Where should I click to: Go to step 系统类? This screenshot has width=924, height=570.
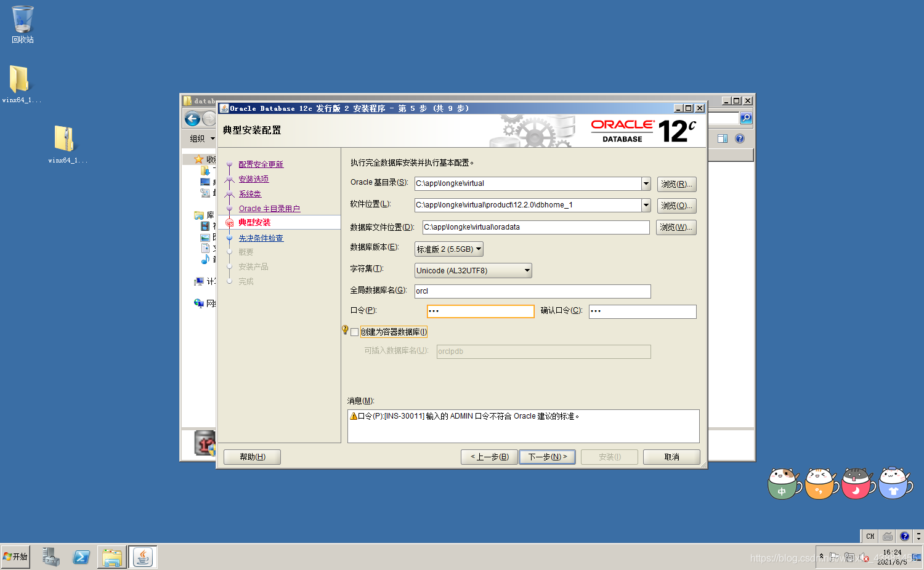(250, 194)
